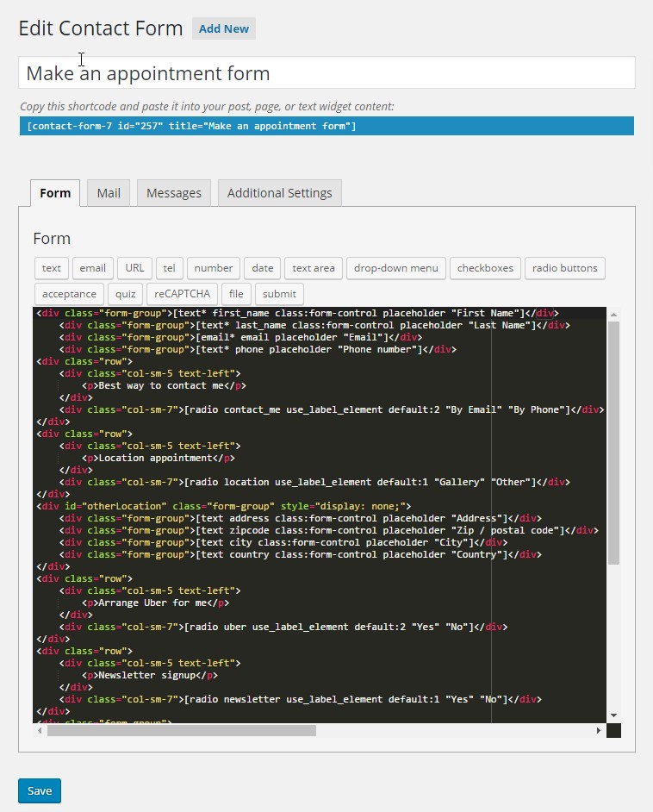Screen dimensions: 653x812
Task: Click the address text tag line
Action: click(x=300, y=518)
